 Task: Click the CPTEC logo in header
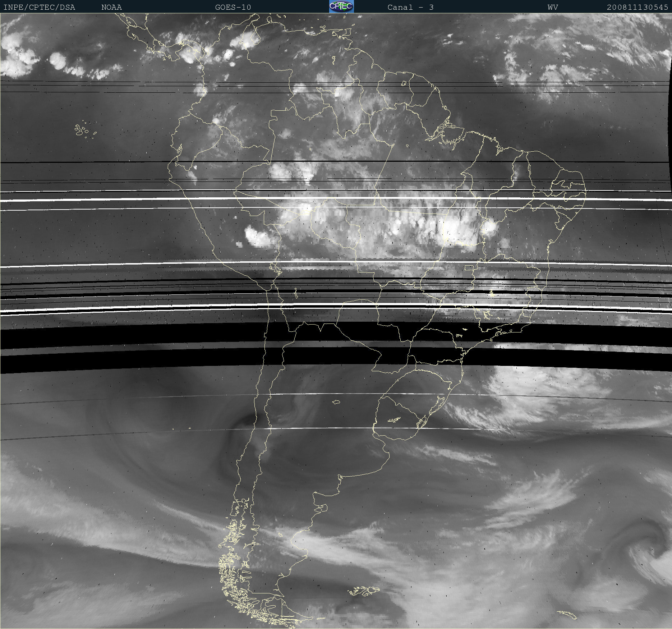pyautogui.click(x=341, y=6)
